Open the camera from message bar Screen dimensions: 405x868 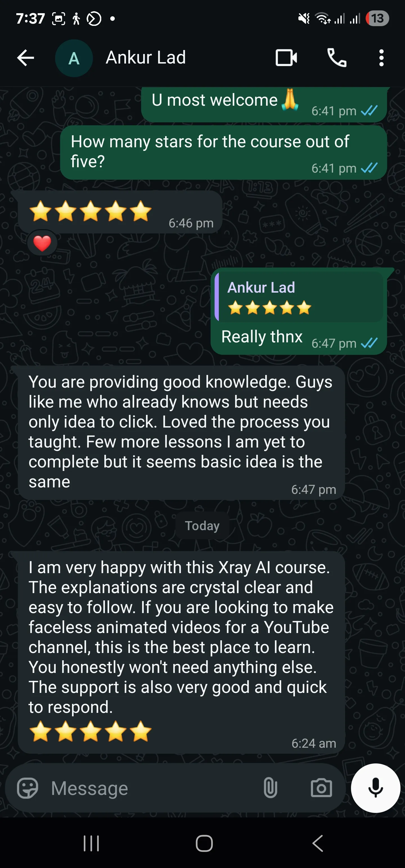[x=321, y=788]
